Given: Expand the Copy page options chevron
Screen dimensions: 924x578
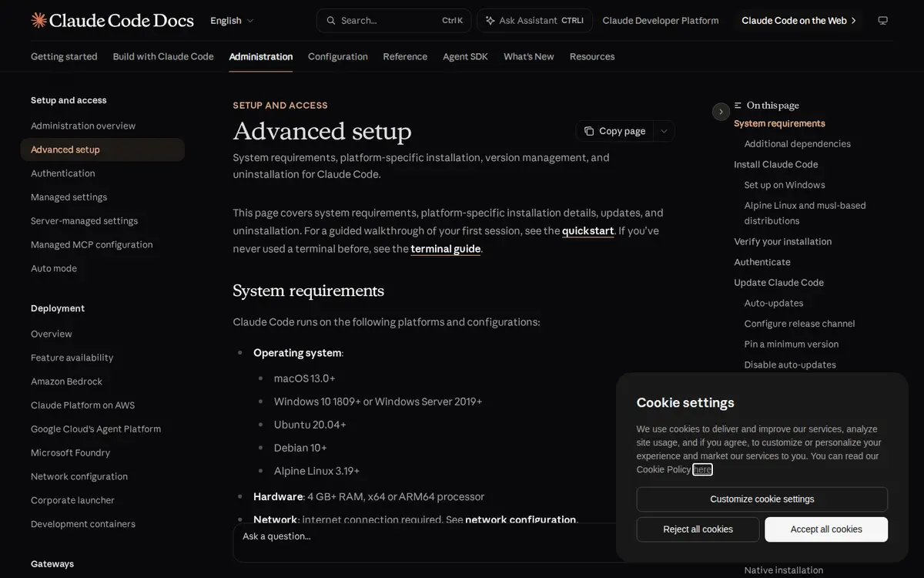Looking at the screenshot, I should pyautogui.click(x=664, y=131).
